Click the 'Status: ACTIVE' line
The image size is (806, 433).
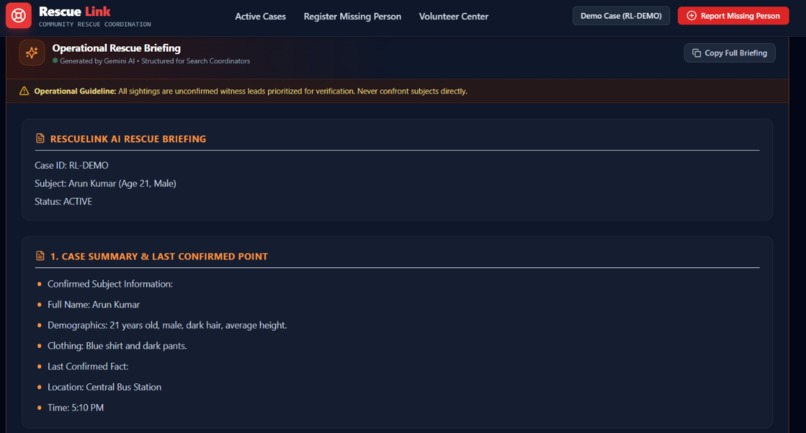point(63,202)
